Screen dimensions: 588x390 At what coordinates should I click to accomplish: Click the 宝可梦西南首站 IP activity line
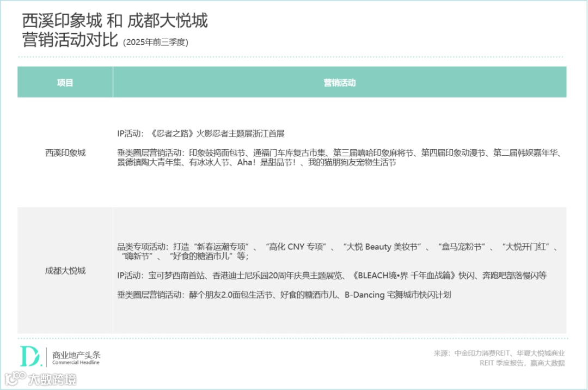[332, 275]
